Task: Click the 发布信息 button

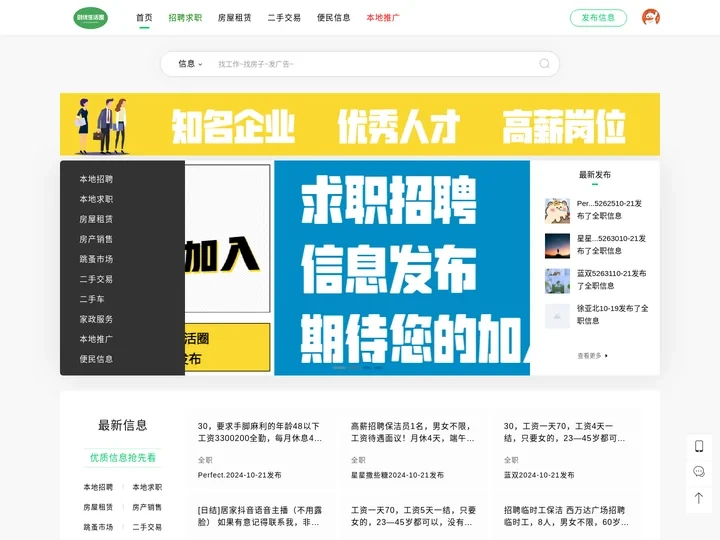Action: point(598,17)
